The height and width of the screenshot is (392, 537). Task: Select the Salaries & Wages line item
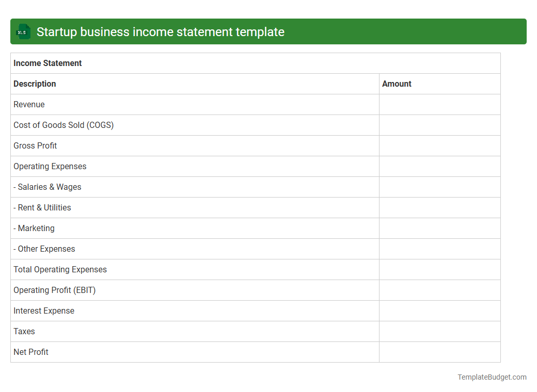(47, 187)
